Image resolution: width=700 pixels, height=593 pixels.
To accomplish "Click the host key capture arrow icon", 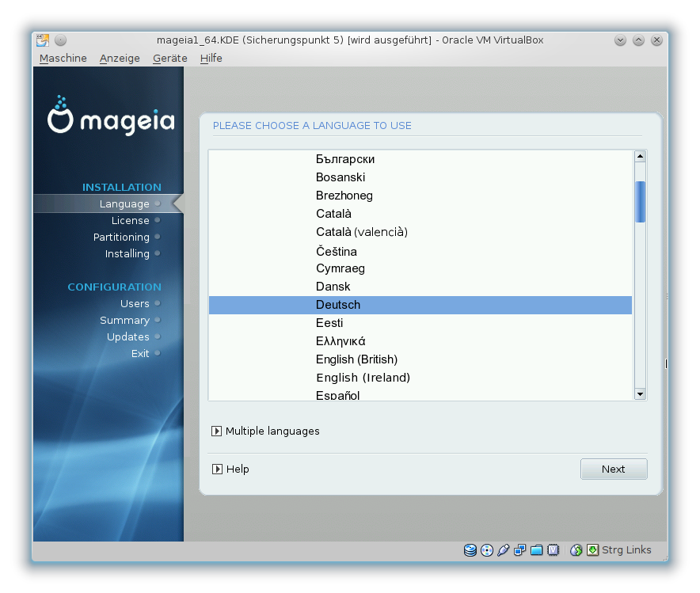I will (x=592, y=550).
